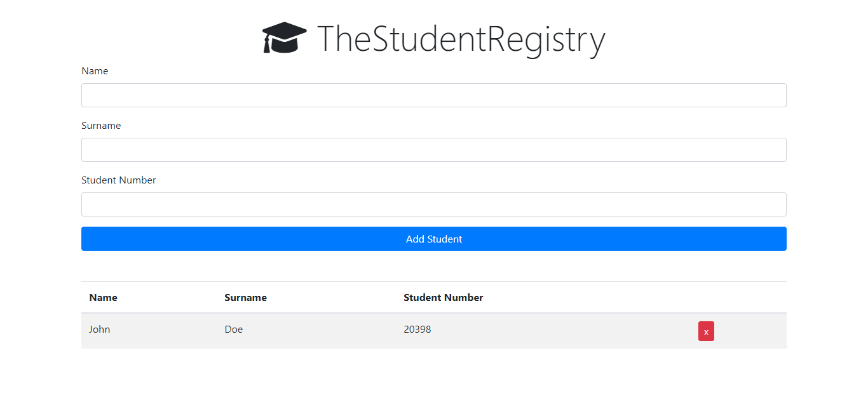Focus the Name input field
Viewport: 868px width, 393px height.
[434, 95]
